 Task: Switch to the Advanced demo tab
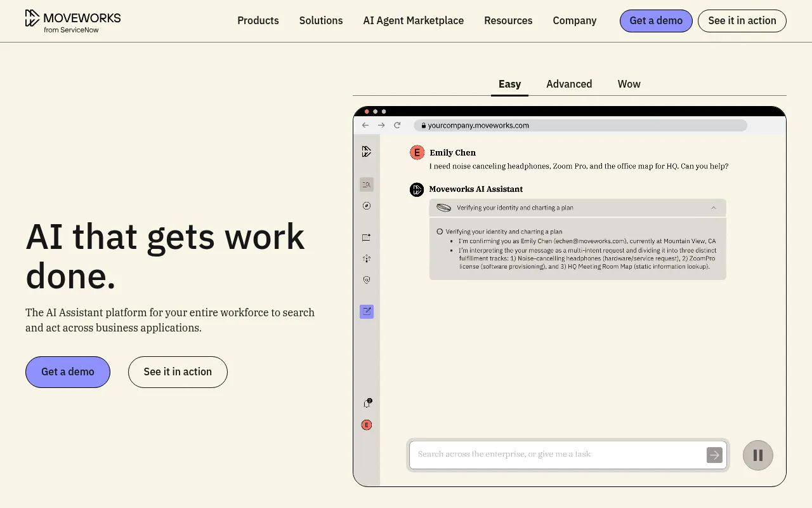tap(569, 84)
